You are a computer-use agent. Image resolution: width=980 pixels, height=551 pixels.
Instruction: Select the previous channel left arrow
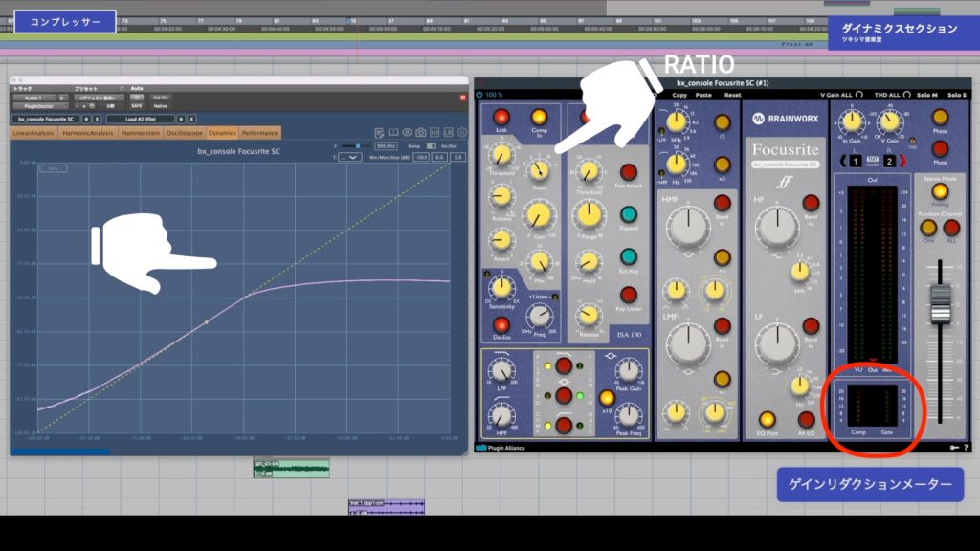click(x=842, y=161)
